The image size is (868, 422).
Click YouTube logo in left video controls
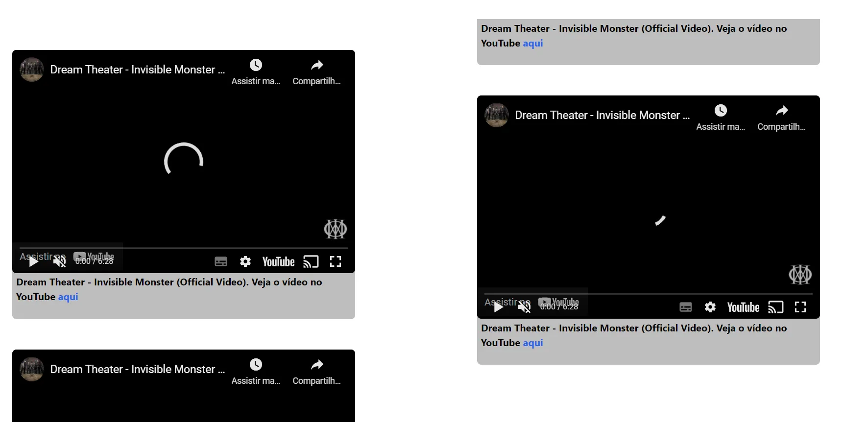coord(278,262)
